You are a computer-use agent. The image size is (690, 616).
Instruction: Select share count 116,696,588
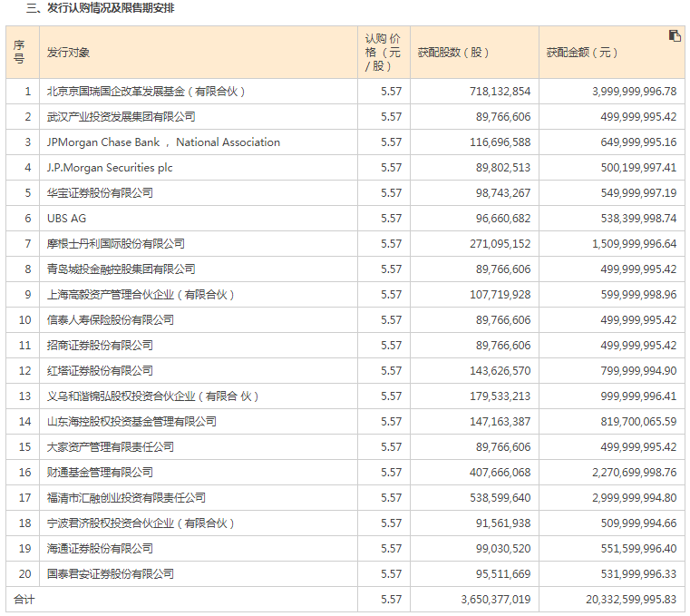(x=500, y=142)
